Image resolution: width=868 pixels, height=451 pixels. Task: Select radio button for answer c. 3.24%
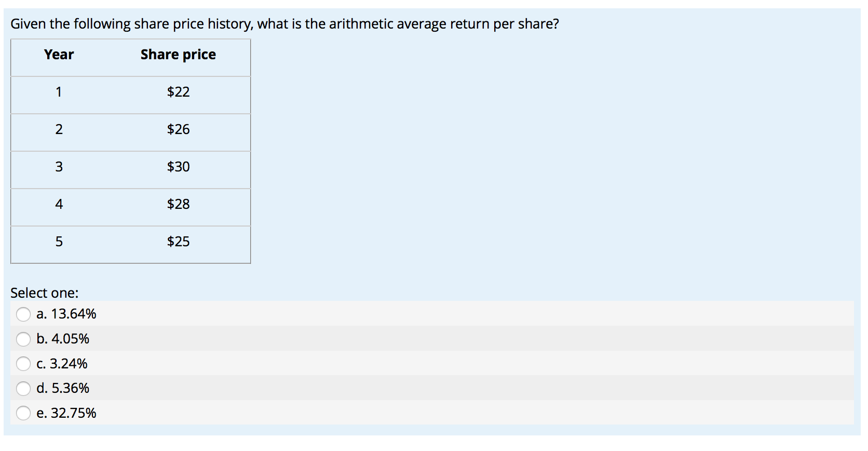(24, 364)
